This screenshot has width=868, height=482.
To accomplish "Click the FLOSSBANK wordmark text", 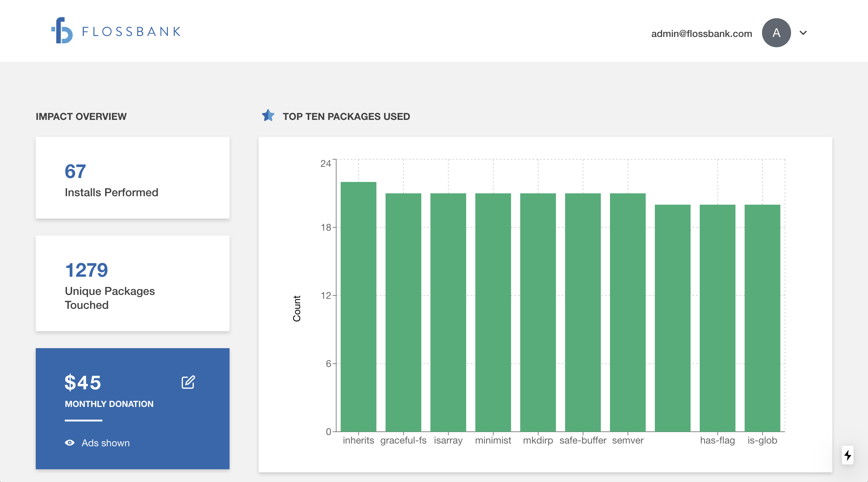I will [131, 32].
